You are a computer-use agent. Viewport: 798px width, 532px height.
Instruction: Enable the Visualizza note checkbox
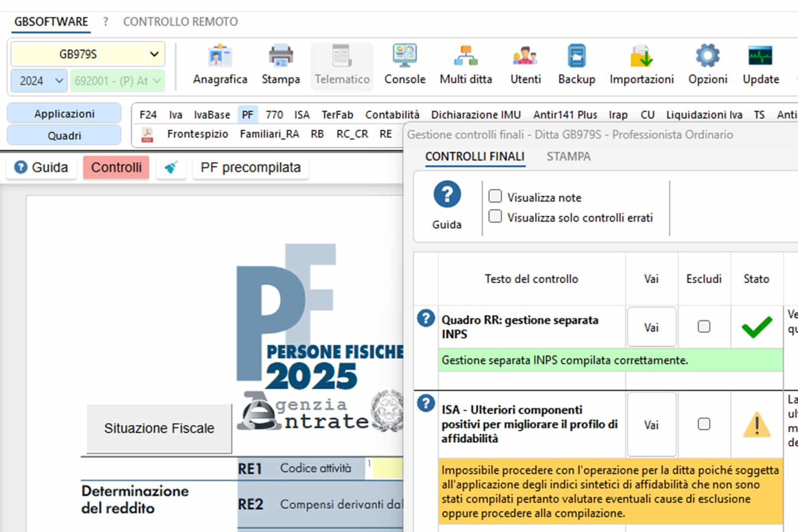click(495, 196)
